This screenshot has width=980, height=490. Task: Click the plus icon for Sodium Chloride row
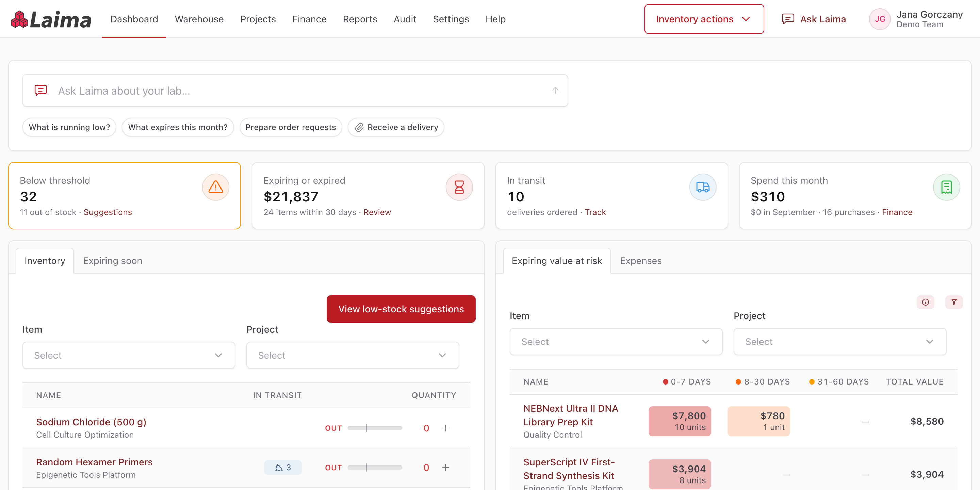click(445, 428)
